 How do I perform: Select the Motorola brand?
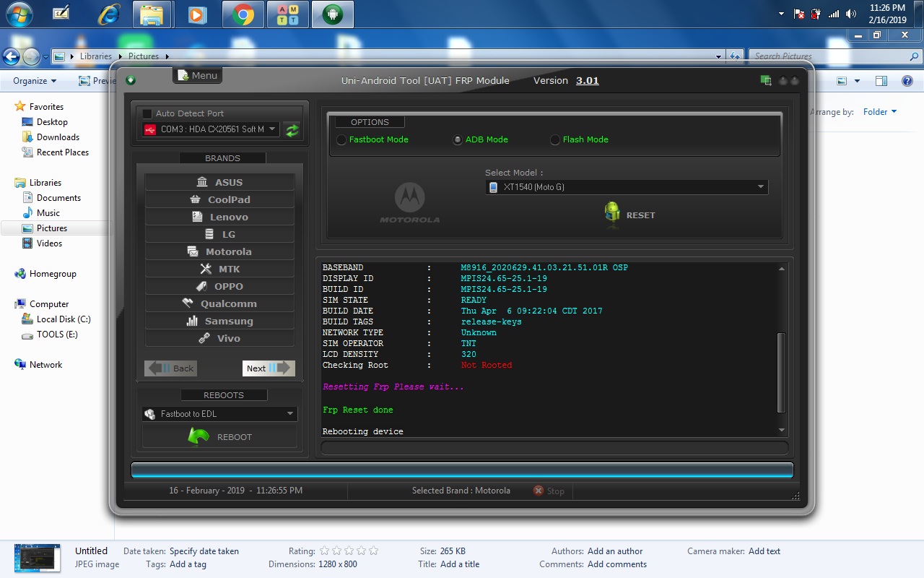click(x=219, y=251)
